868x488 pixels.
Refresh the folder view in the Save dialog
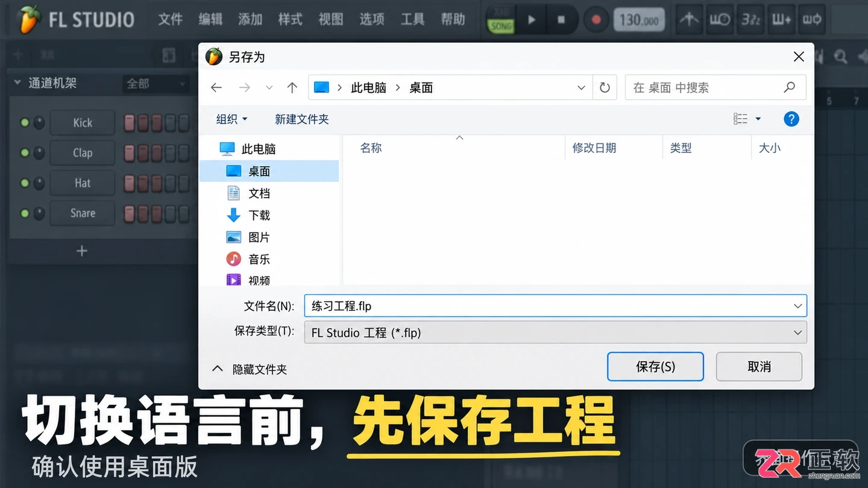point(605,88)
